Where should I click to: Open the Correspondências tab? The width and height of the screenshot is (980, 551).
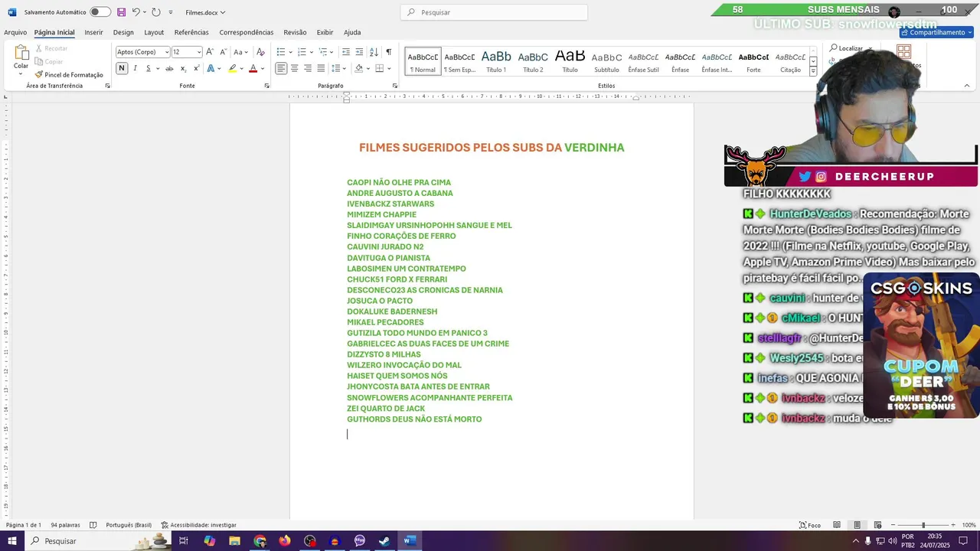pyautogui.click(x=246, y=32)
